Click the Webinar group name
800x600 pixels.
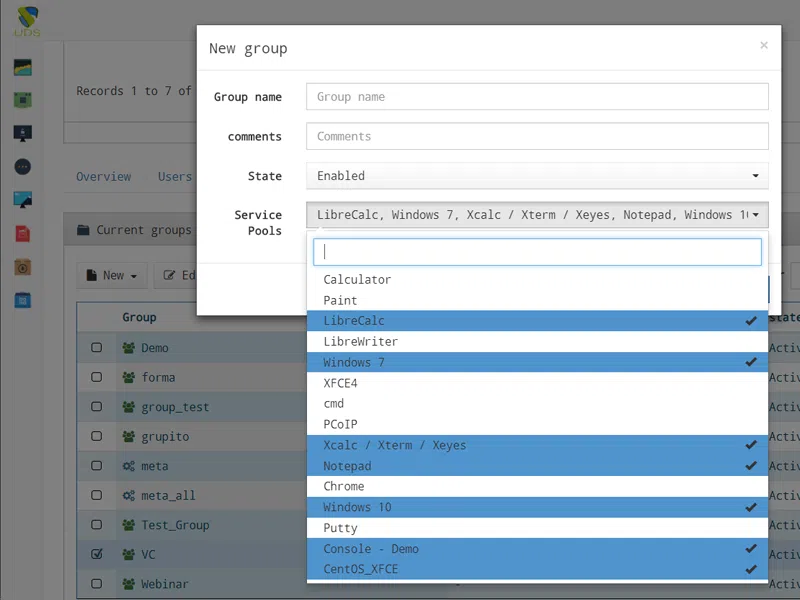pyautogui.click(x=165, y=584)
